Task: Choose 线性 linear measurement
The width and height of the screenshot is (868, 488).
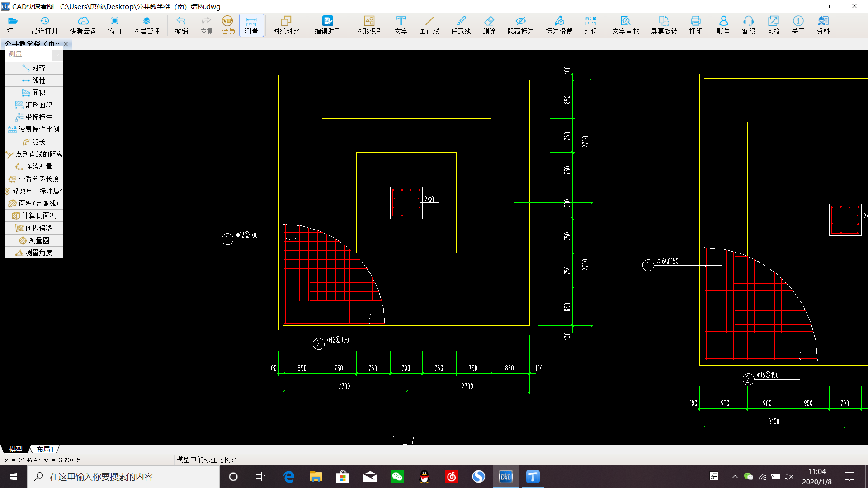Action: (34, 80)
